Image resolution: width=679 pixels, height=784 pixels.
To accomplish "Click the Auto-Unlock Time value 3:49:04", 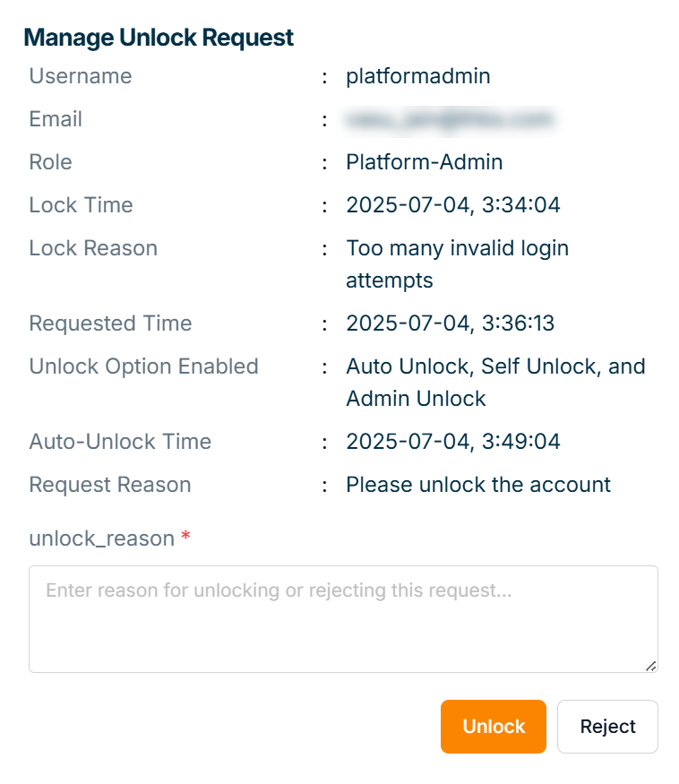I will (453, 442).
